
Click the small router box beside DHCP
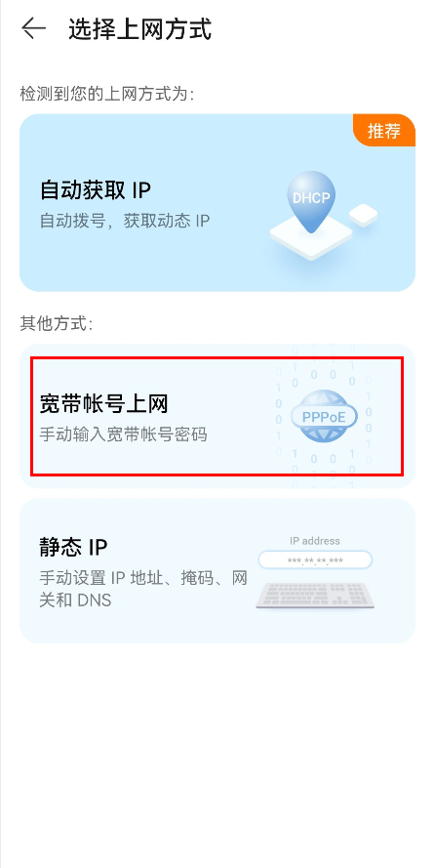coord(363,215)
